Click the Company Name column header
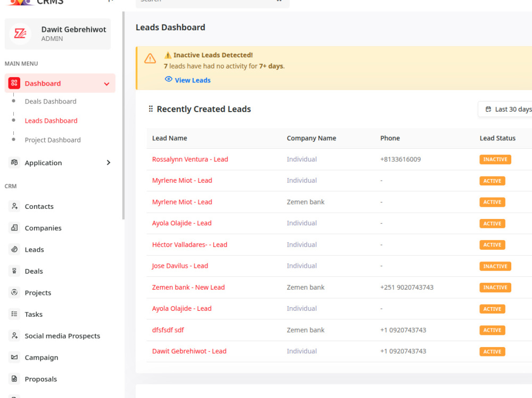 (x=311, y=138)
